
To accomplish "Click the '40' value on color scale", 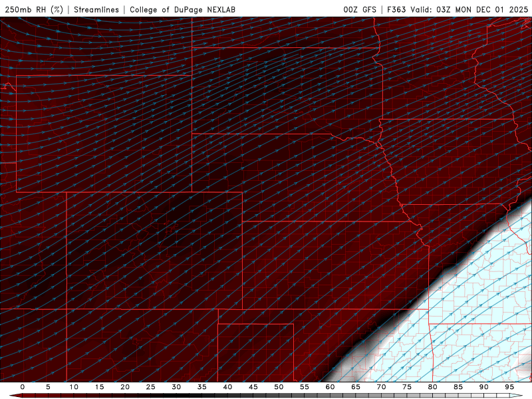I will 227,387.
